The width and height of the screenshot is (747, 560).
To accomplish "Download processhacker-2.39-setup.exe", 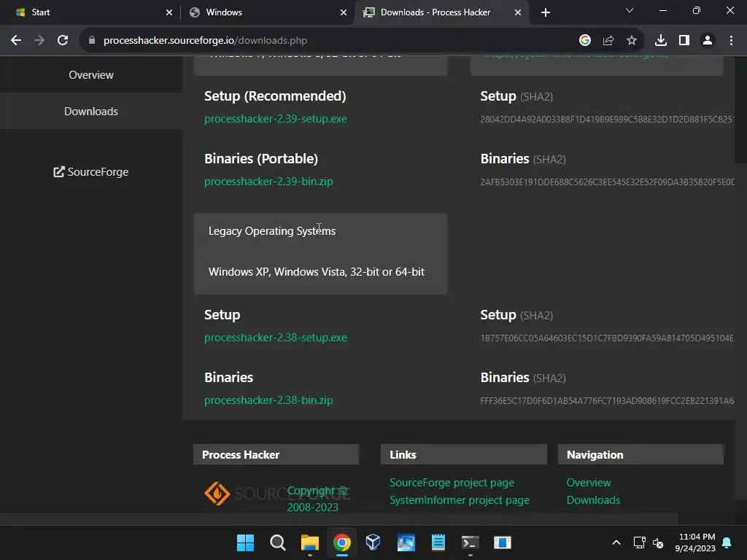I will click(275, 119).
